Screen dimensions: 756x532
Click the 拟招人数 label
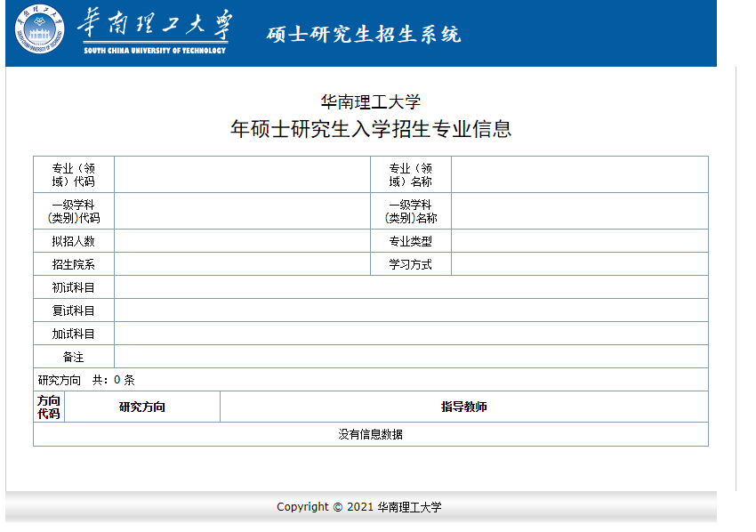[x=73, y=241]
